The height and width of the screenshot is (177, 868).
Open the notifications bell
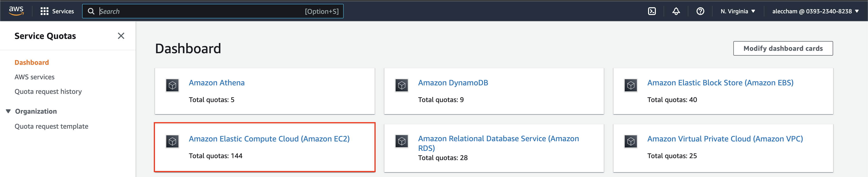point(676,11)
